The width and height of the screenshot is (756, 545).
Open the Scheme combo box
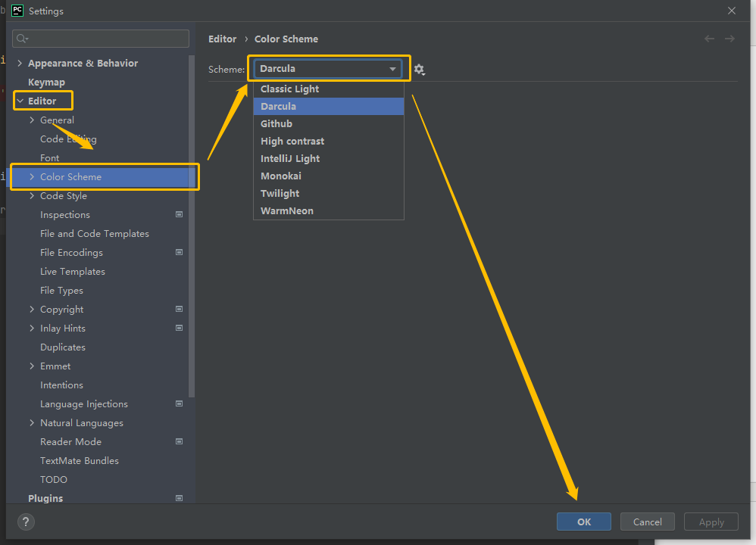coord(328,68)
